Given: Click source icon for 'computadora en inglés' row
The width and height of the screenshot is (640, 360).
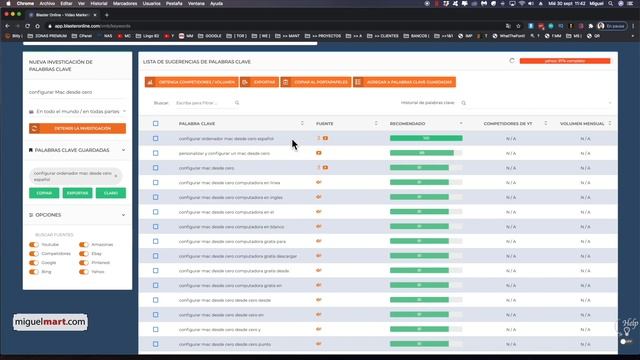Looking at the screenshot, I should pyautogui.click(x=319, y=197).
